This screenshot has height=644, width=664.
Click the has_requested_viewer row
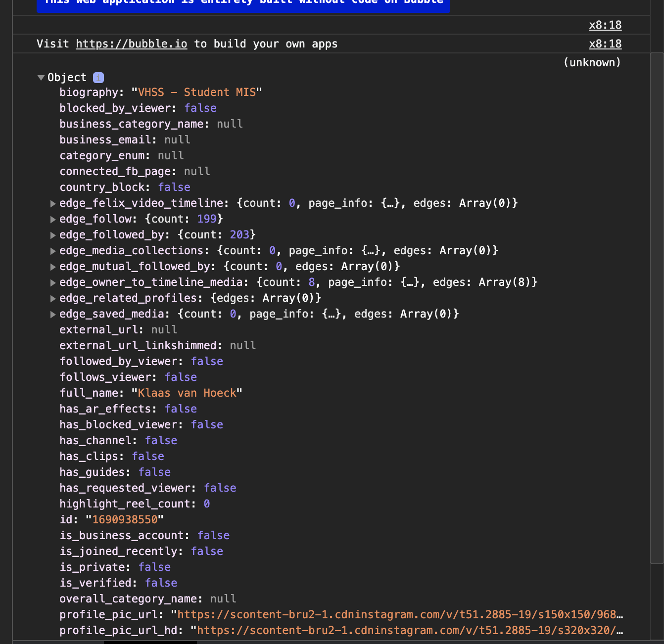148,488
